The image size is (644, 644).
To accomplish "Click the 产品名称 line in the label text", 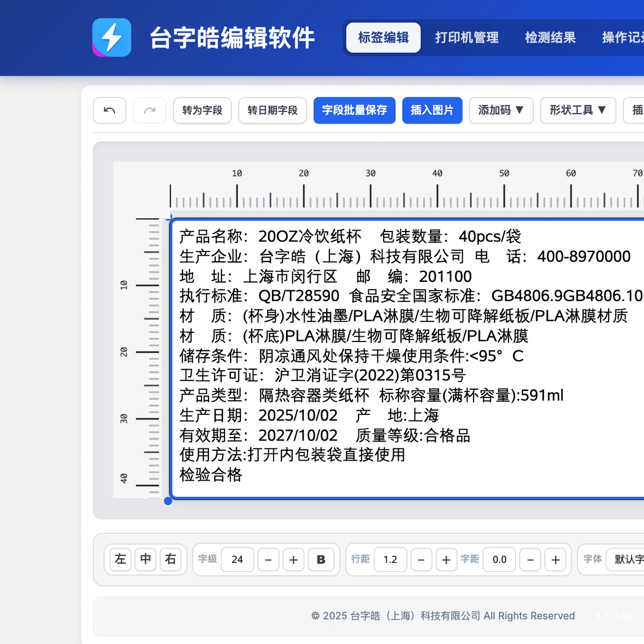I will 350,236.
